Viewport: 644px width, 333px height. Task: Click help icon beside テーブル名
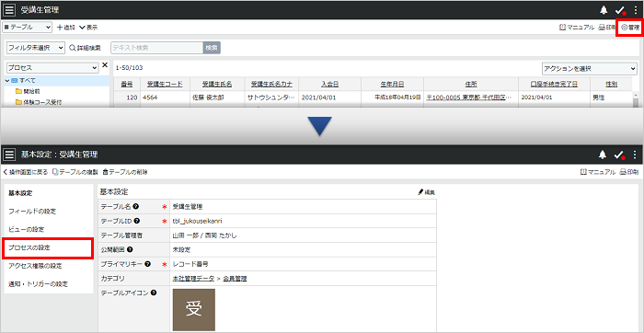pos(135,207)
